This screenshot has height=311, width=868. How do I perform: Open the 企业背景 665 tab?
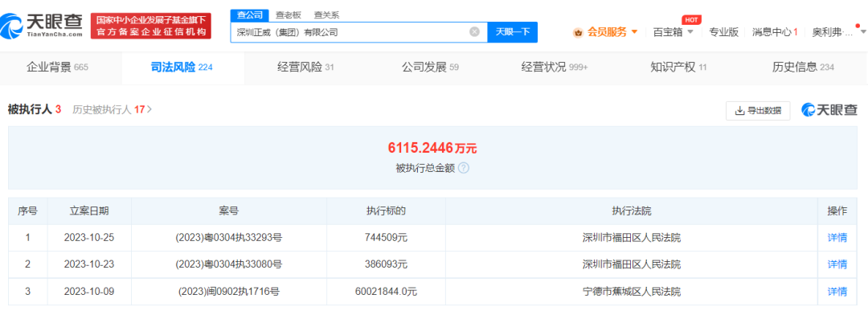tap(57, 68)
